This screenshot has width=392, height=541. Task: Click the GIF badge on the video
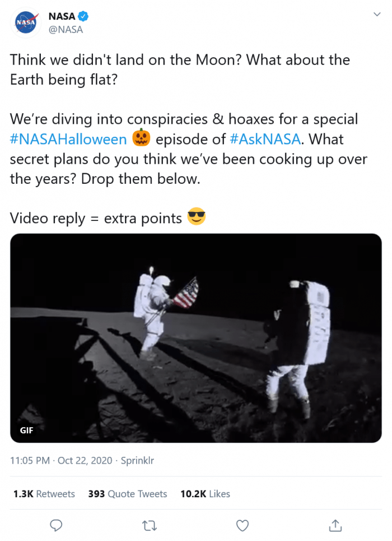click(26, 431)
